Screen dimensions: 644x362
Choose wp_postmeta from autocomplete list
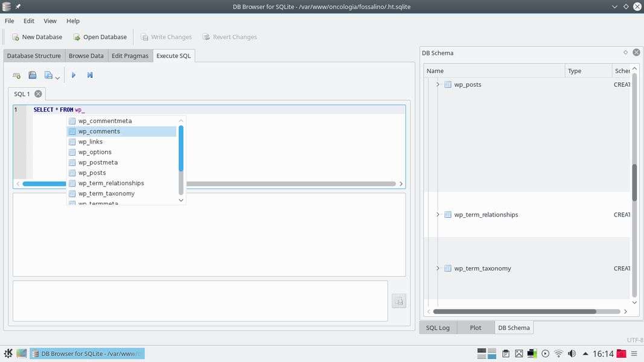121,162
